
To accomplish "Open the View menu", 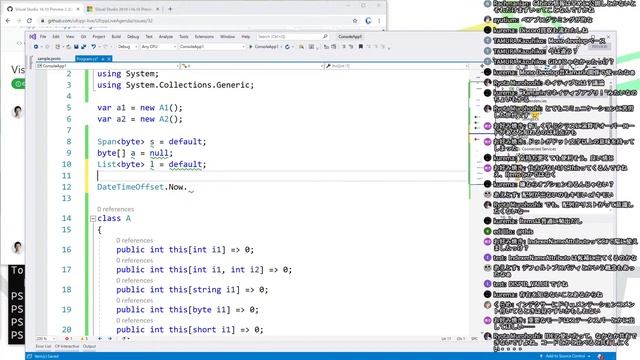I will coord(70,37).
